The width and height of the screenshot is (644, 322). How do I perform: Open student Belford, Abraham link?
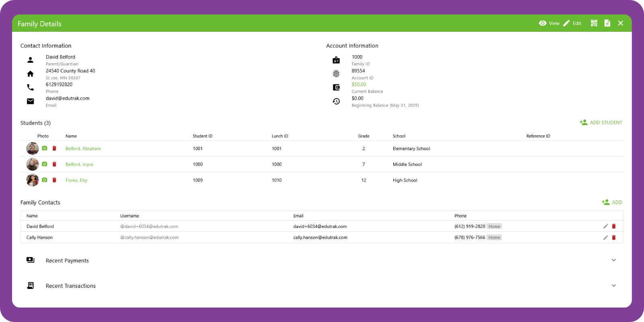tap(83, 149)
